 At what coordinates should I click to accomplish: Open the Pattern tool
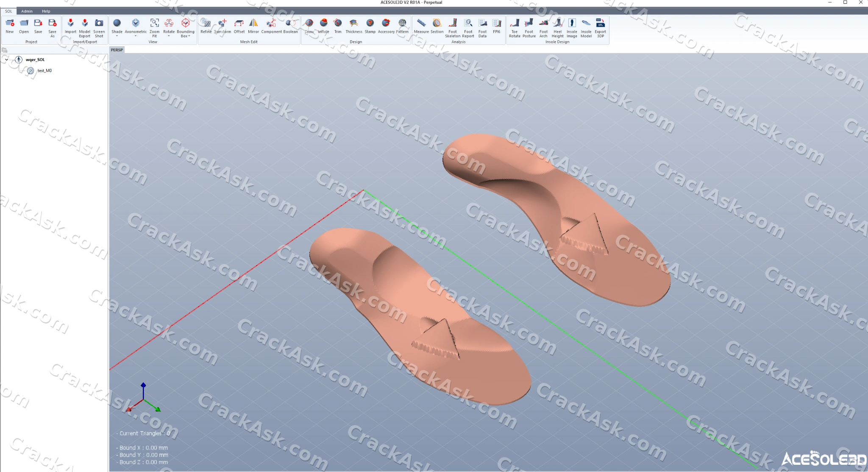point(402,26)
